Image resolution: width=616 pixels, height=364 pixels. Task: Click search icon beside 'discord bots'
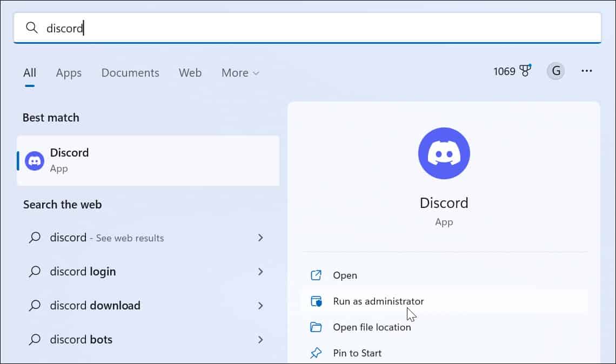[x=35, y=340]
